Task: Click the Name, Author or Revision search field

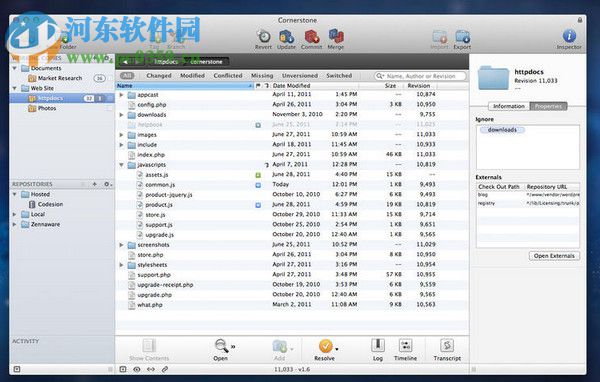Action: click(x=420, y=76)
